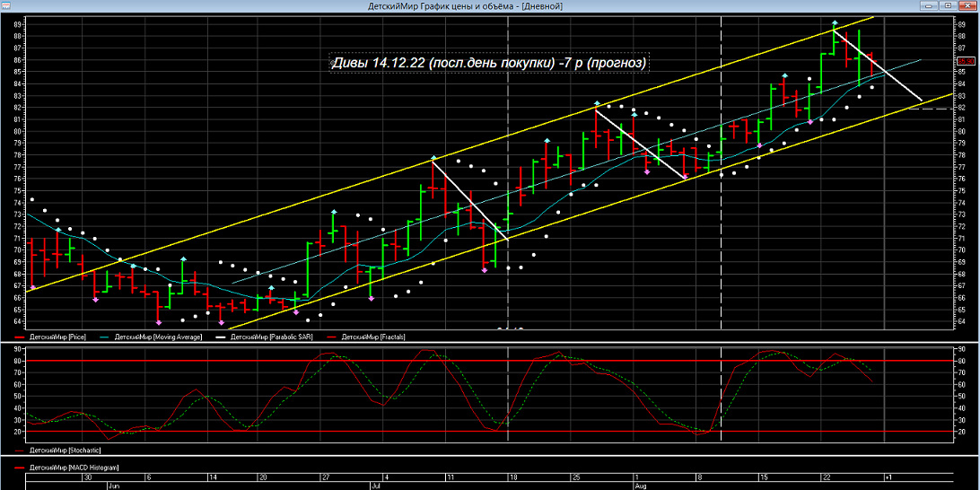
Task: Click the application icon in the title bar
Action: point(6,5)
